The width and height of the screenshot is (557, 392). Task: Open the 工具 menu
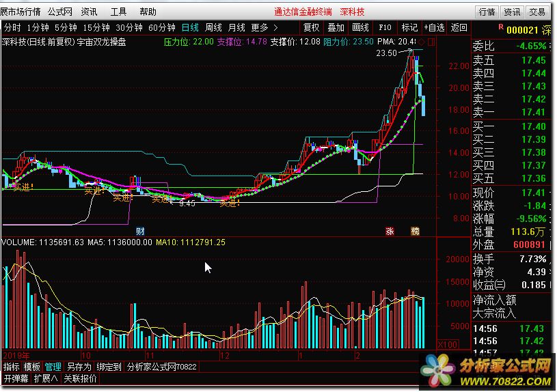[x=118, y=12]
